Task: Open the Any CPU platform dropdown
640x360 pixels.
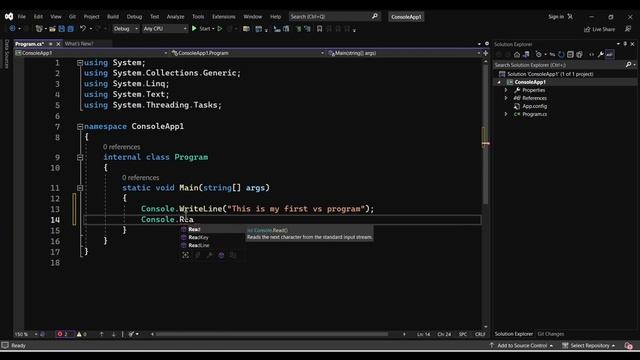Action: [165, 29]
